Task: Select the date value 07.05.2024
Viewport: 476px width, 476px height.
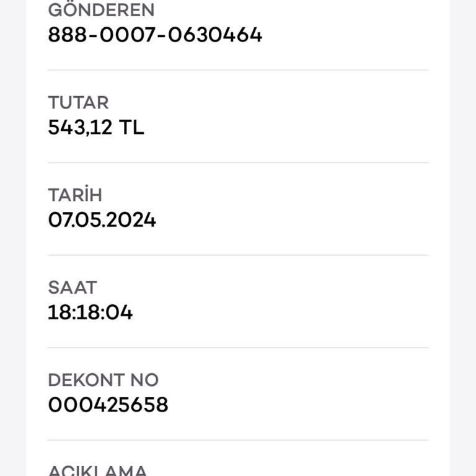Action: (102, 220)
